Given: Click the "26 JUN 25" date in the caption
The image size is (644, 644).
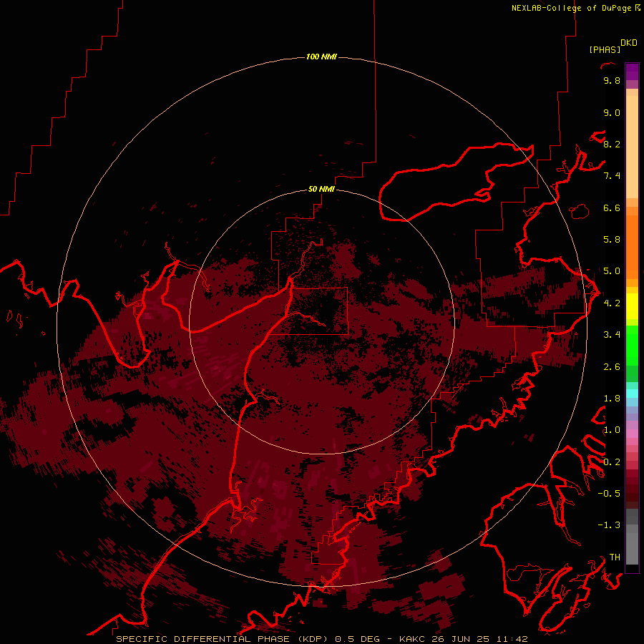Looking at the screenshot, I should 460,639.
